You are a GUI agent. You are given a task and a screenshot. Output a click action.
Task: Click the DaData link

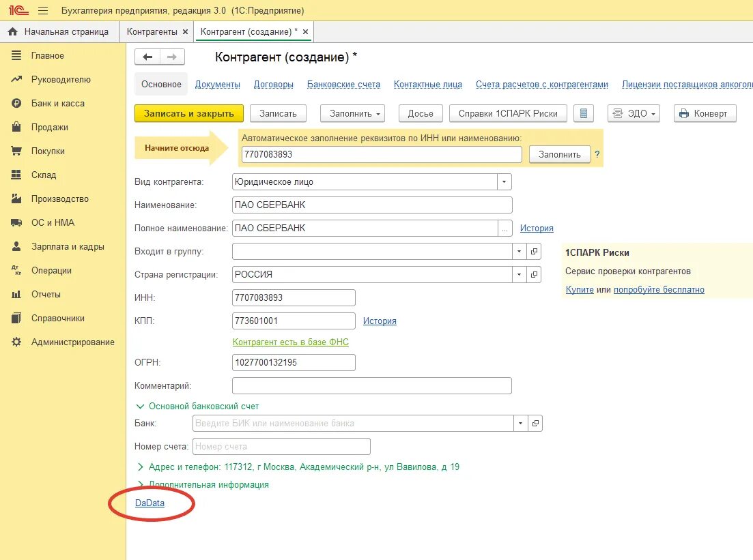click(150, 503)
